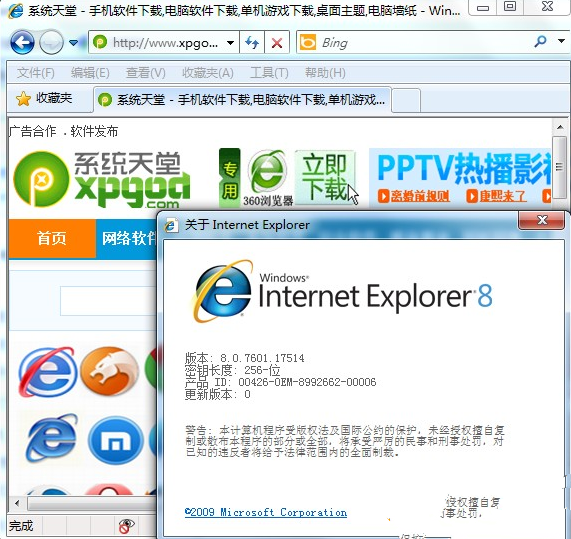Click the orange leopard browser icon
571x539 pixels.
(x=110, y=371)
